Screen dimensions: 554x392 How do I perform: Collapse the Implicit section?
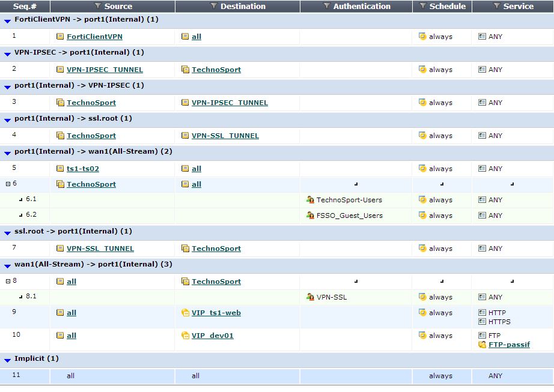tap(6, 358)
